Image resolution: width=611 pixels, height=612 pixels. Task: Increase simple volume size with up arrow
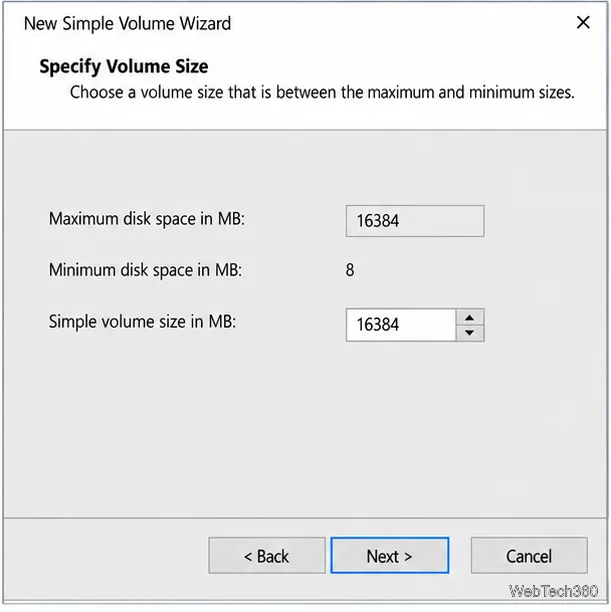tap(470, 318)
